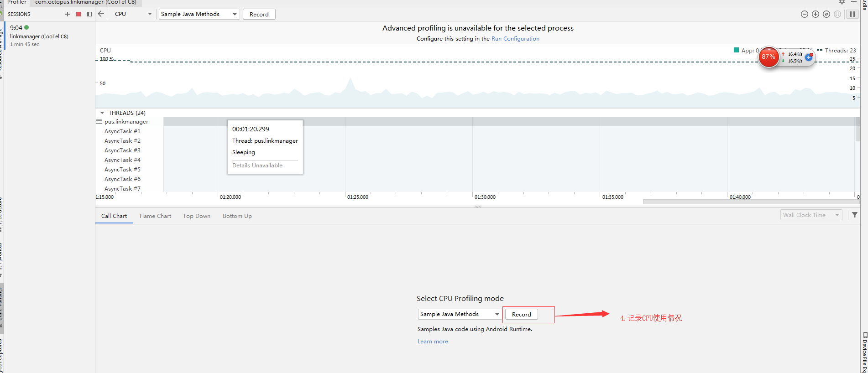This screenshot has height=373, width=868.
Task: Click the 01:25.000 timeline marker
Action: pos(357,197)
